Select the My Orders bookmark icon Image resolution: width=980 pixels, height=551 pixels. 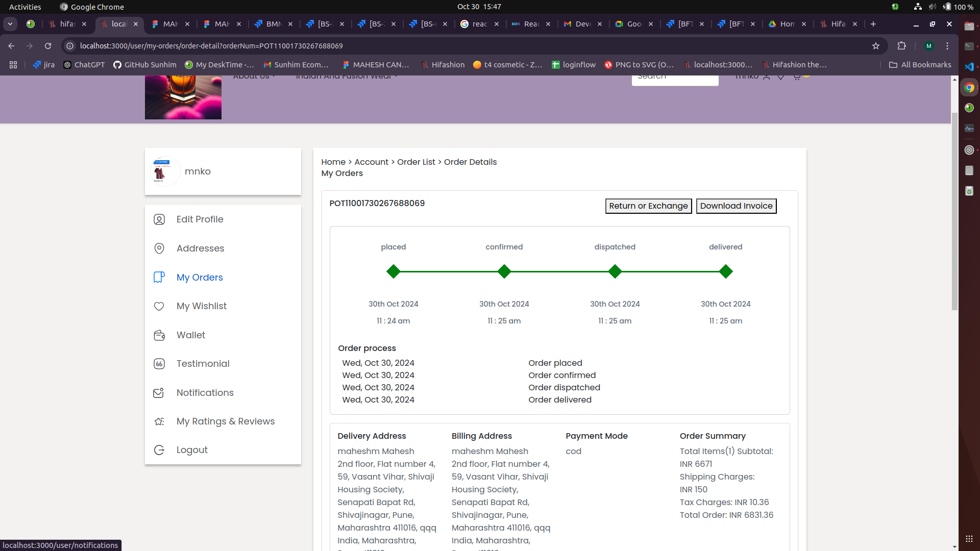(x=159, y=277)
